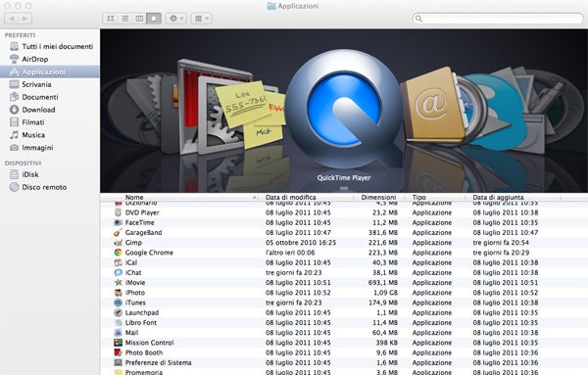Click the Cover Flow resize handle
The width and height of the screenshot is (588, 375).
344,188
